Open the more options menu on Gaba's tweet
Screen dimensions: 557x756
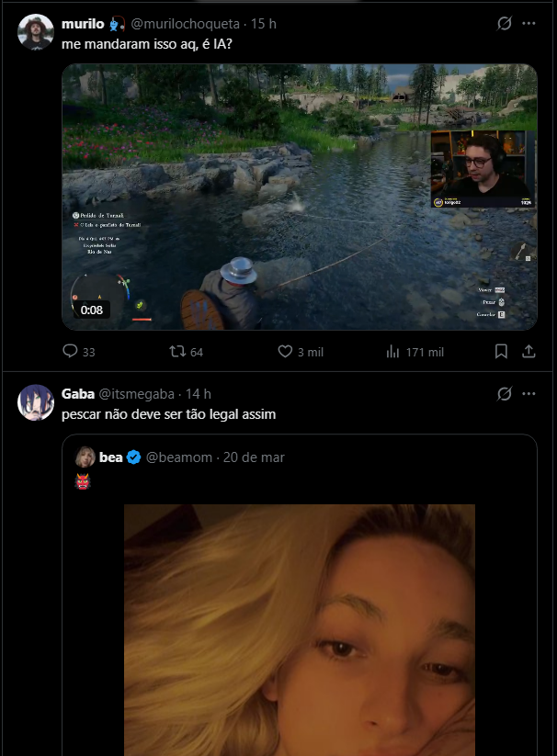point(529,393)
